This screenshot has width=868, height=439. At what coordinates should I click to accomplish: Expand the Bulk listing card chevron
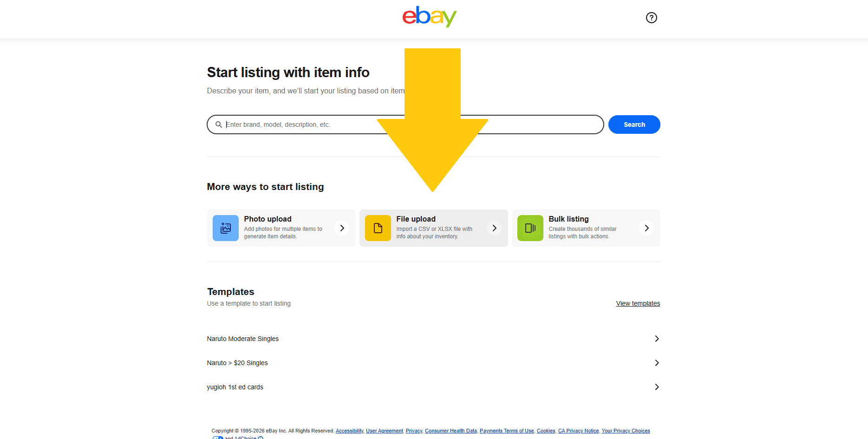(x=646, y=228)
